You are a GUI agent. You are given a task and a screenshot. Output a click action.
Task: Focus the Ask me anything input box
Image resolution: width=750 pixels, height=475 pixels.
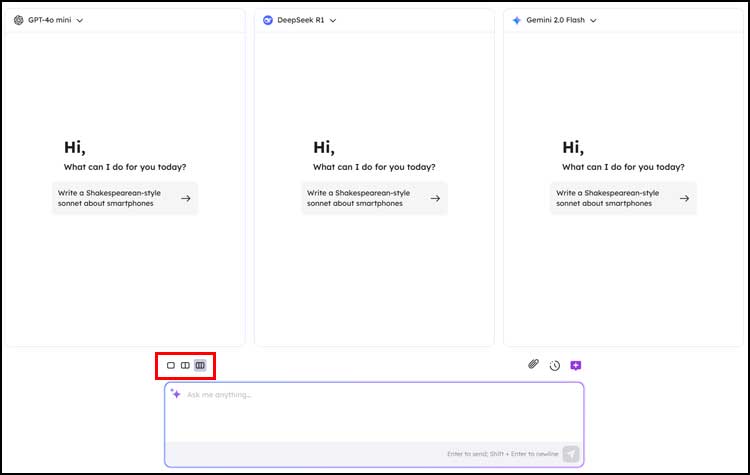point(374,412)
